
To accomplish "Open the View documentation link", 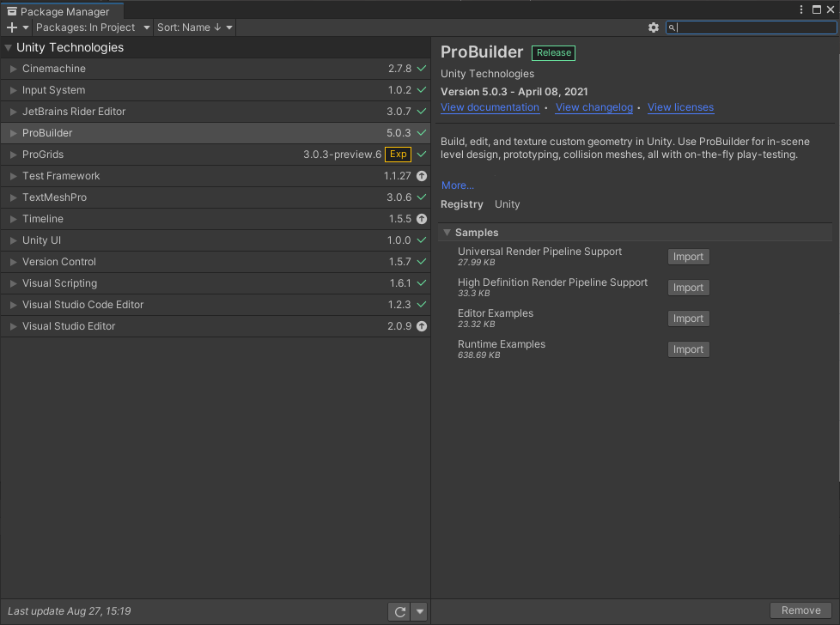I will click(490, 107).
